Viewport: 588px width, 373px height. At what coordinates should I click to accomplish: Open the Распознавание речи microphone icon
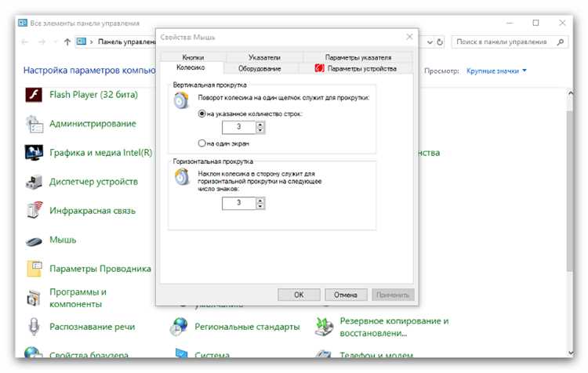(x=34, y=326)
